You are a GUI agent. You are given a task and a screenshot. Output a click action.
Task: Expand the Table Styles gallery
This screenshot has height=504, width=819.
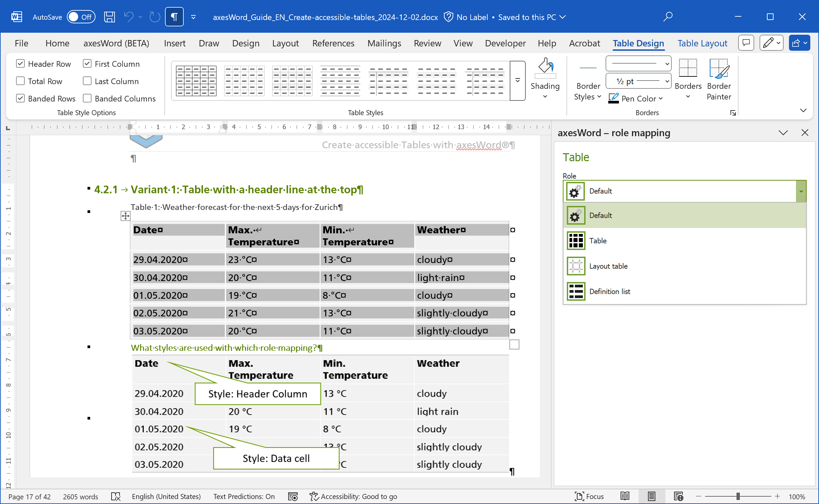point(517,80)
